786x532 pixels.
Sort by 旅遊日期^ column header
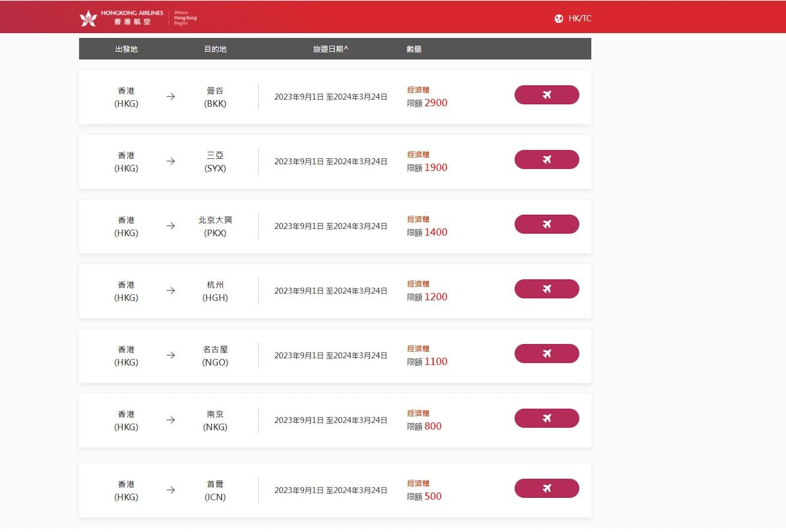click(x=330, y=49)
